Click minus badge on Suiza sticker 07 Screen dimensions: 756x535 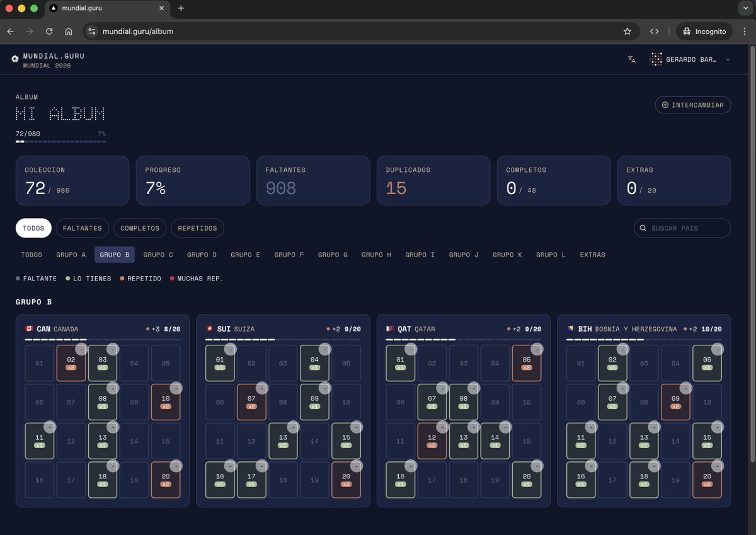tap(261, 388)
